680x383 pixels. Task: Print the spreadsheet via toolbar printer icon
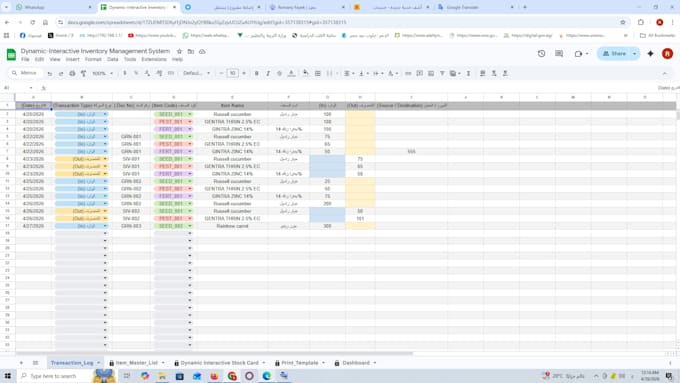[72, 73]
